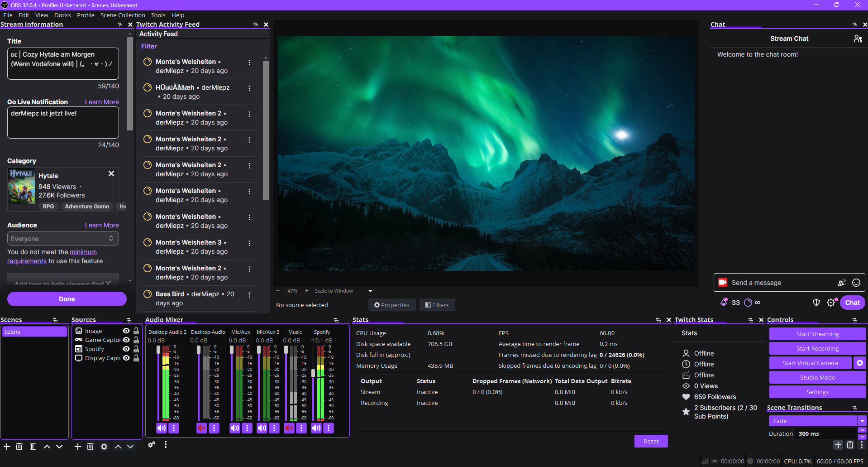Unmute the Music channel
The image size is (868, 467).
point(289,428)
